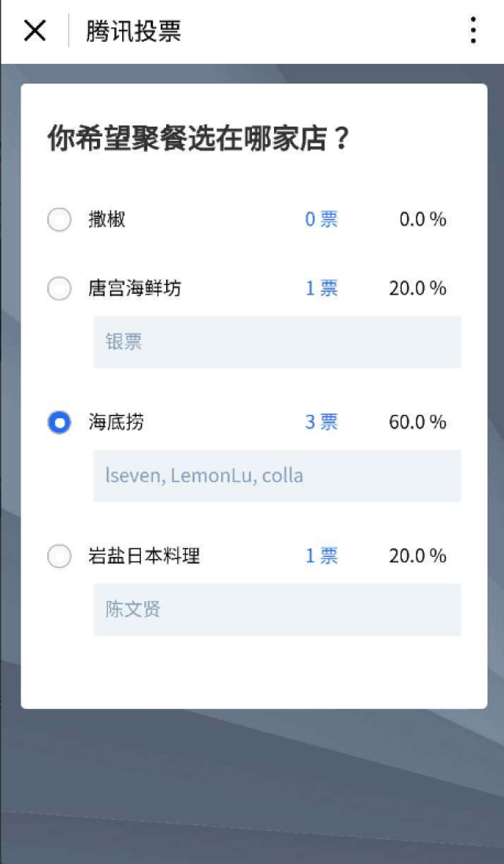504x864 pixels.
Task: Select the 唐宫海鲜坊 radio button
Action: click(x=59, y=288)
